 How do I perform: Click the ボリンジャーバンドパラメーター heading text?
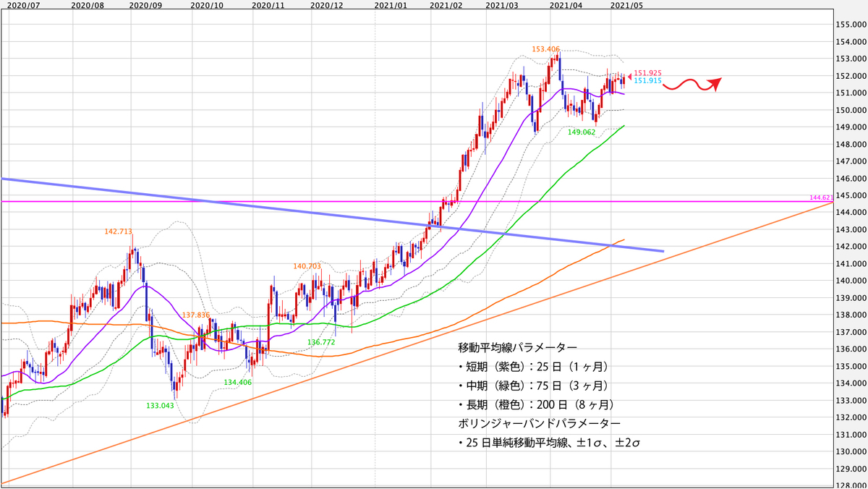pyautogui.click(x=539, y=422)
